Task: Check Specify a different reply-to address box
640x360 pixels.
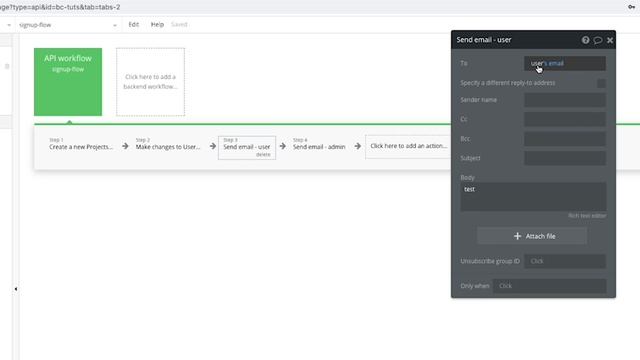Action: point(601,83)
